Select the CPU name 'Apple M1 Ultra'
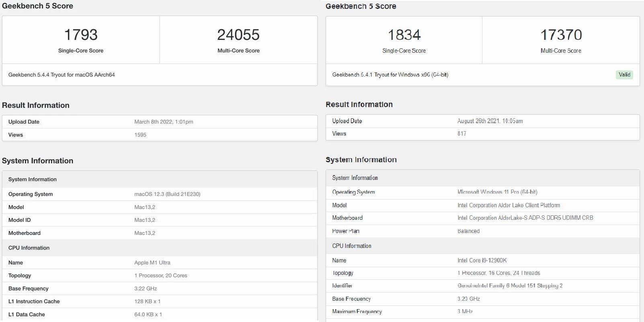644x322 pixels. 152,262
